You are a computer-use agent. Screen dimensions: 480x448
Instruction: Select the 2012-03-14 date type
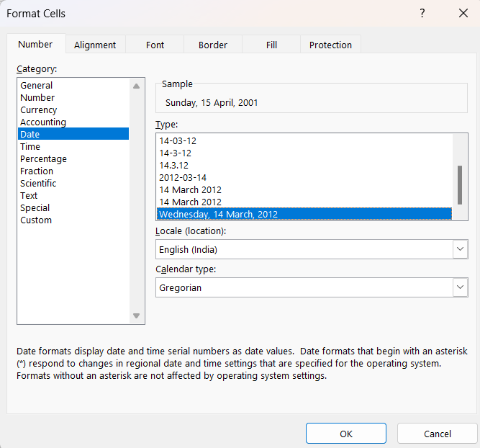183,177
